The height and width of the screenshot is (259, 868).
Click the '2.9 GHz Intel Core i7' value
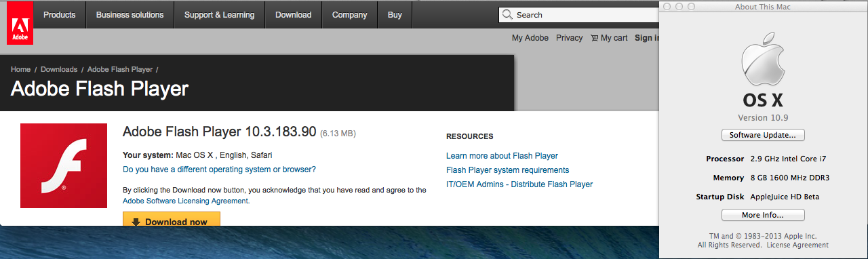[x=788, y=159]
